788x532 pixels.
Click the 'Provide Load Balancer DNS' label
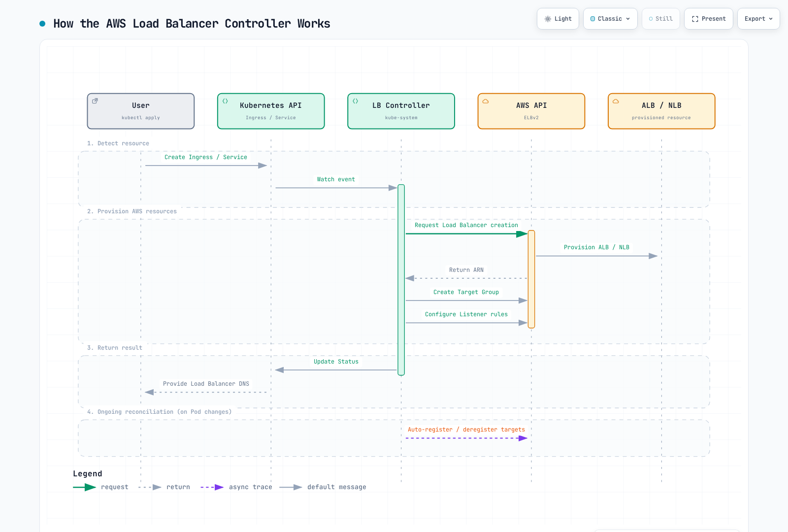(206, 384)
